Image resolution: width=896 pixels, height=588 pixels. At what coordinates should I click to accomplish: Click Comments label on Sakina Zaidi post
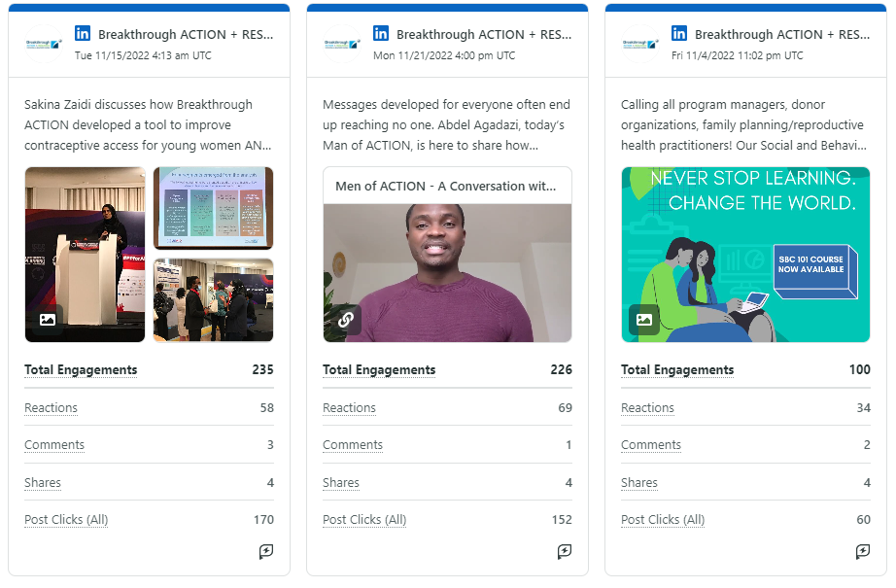coord(54,445)
